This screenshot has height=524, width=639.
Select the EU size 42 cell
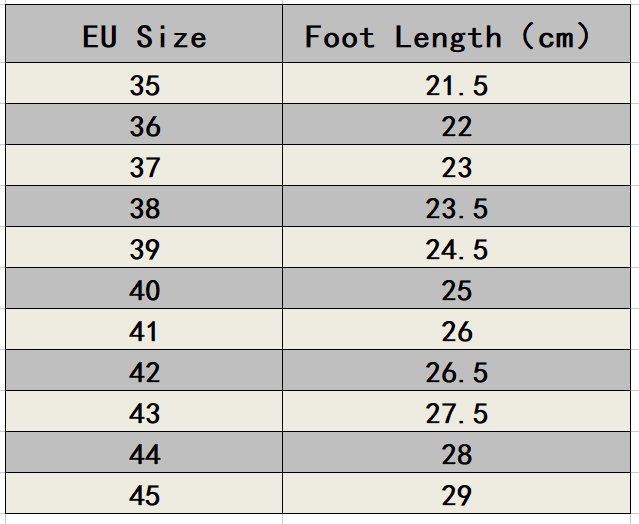[144, 372]
